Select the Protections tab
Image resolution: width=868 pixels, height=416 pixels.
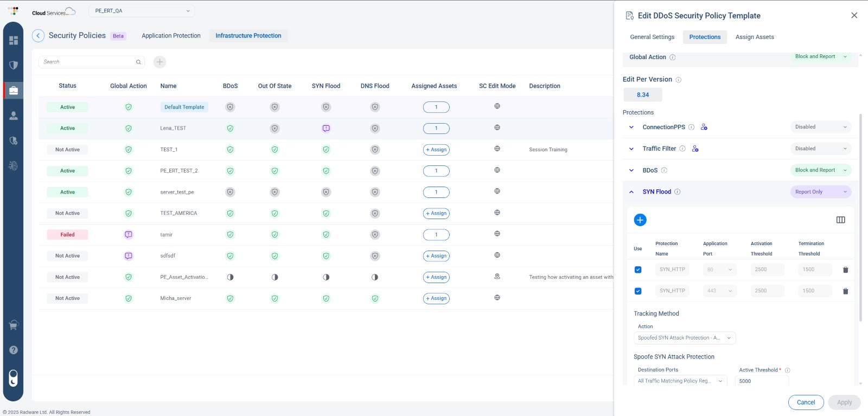pos(705,37)
